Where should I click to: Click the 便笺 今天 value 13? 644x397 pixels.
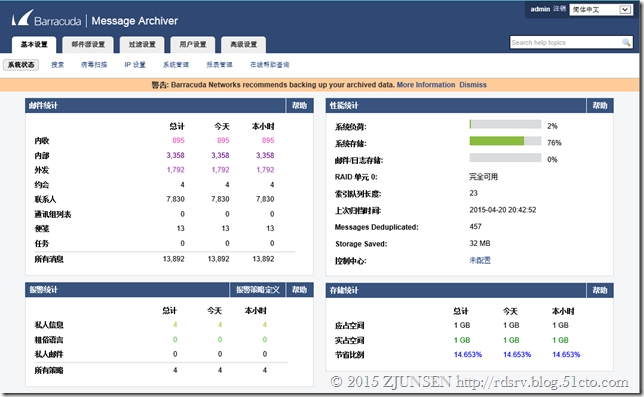tap(225, 228)
